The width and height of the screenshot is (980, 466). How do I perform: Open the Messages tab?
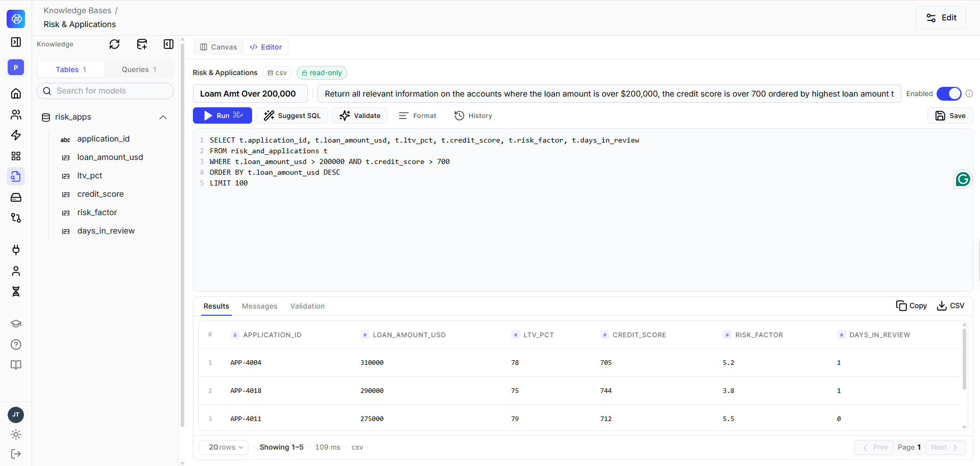click(x=259, y=306)
